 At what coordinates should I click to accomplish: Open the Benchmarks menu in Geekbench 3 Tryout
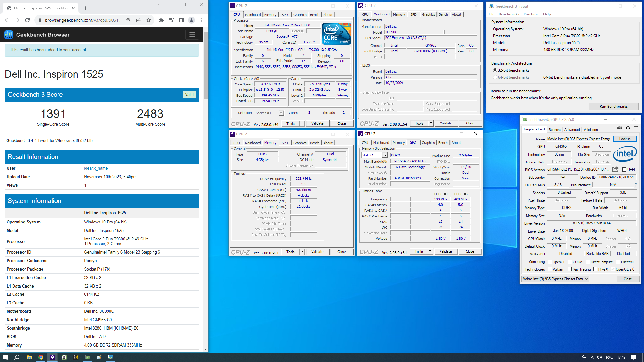(x=509, y=14)
